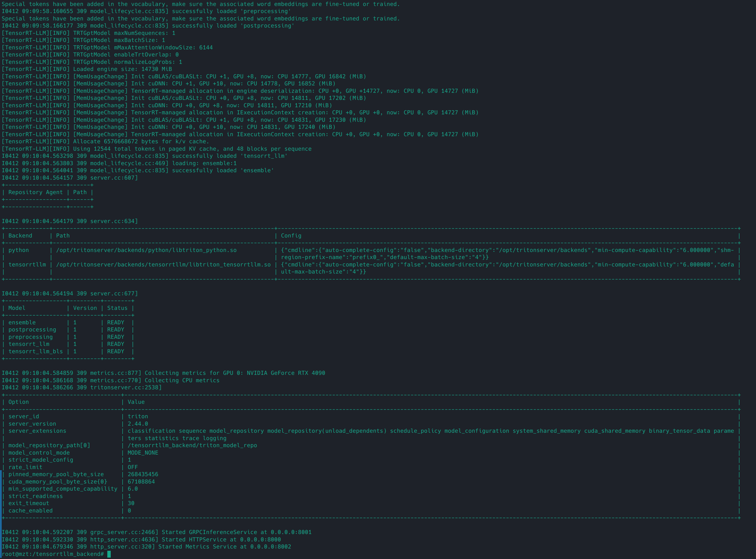
Task: Click the rate_limit OFF value
Action: (132, 467)
